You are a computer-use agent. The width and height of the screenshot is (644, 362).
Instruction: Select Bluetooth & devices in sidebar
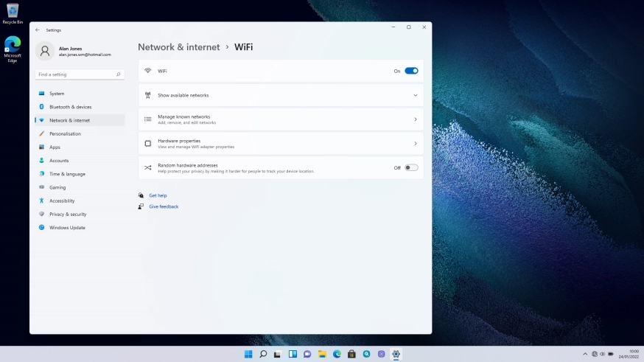tap(70, 107)
